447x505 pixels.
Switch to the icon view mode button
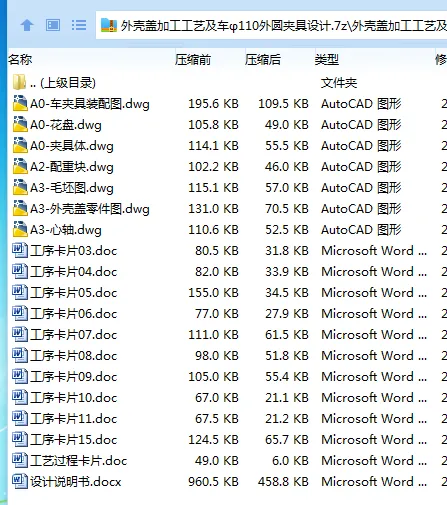[53, 25]
